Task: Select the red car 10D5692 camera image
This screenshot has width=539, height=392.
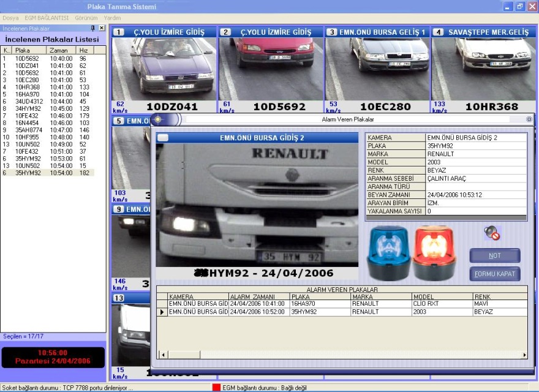Action: [271, 69]
